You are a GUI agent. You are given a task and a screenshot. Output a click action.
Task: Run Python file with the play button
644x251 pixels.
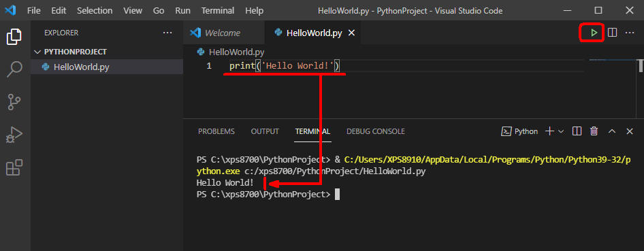click(594, 33)
